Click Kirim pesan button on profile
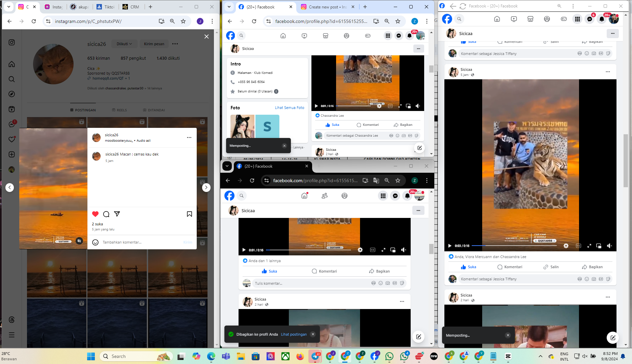 point(154,44)
